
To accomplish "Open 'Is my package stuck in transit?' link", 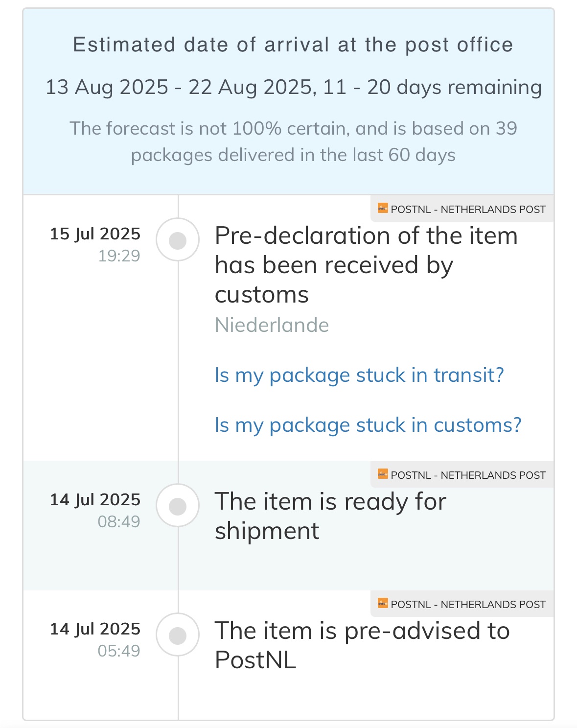I will coord(359,375).
